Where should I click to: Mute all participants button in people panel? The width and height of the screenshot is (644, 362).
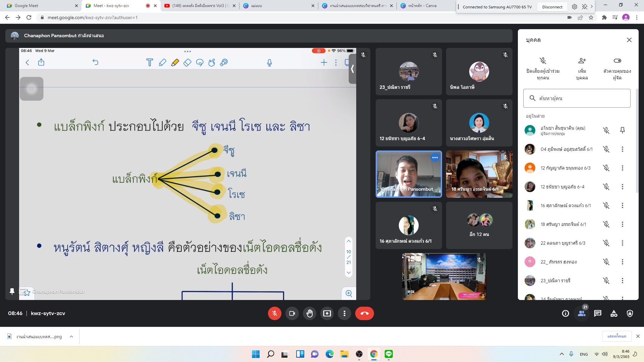(543, 68)
